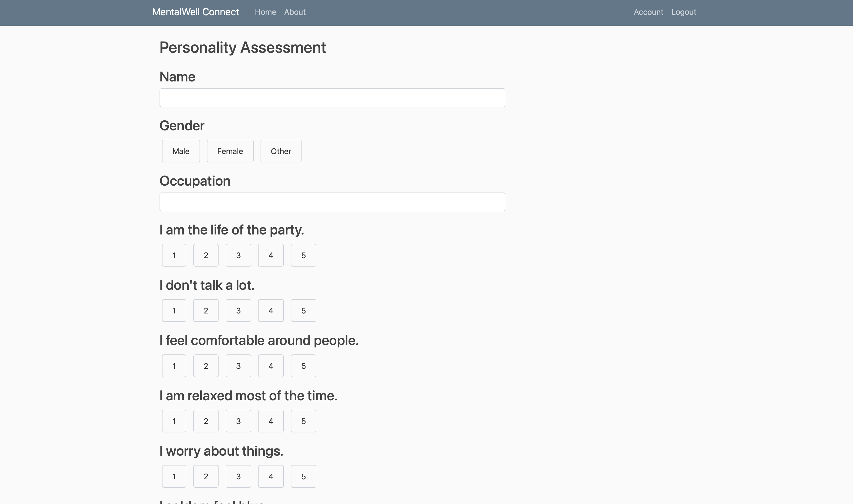
Task: Choose 4 for 'comfortable around people'
Action: point(271,366)
